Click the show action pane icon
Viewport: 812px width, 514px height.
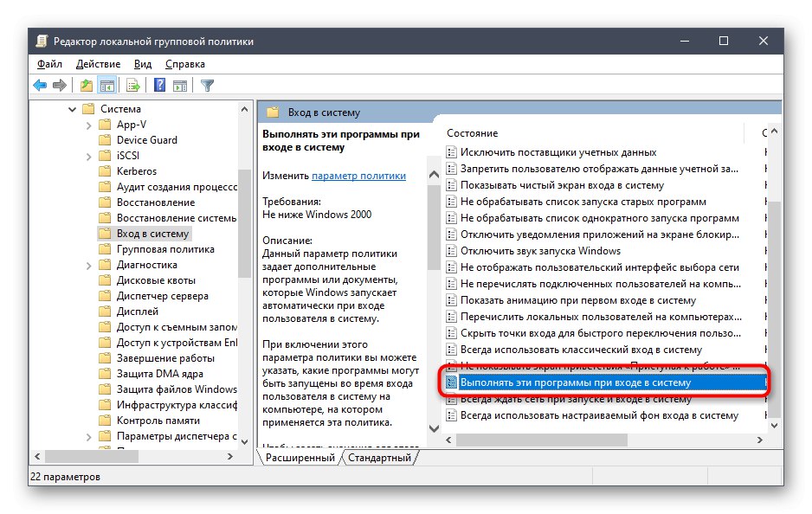pos(180,85)
